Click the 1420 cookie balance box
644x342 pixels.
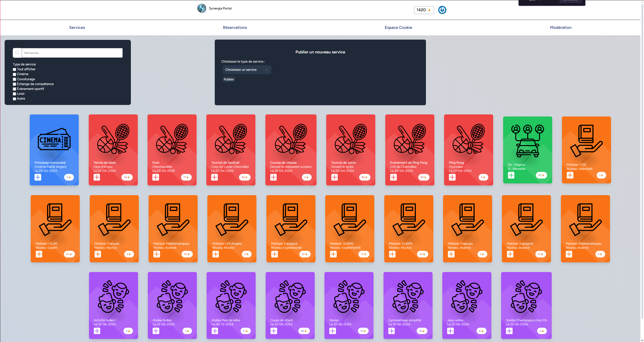pyautogui.click(x=424, y=10)
